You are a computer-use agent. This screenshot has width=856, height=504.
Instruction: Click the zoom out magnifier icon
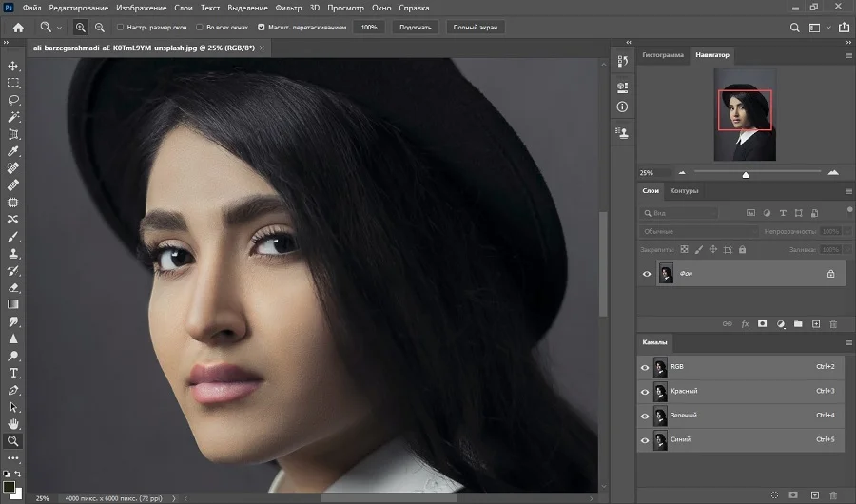(100, 28)
